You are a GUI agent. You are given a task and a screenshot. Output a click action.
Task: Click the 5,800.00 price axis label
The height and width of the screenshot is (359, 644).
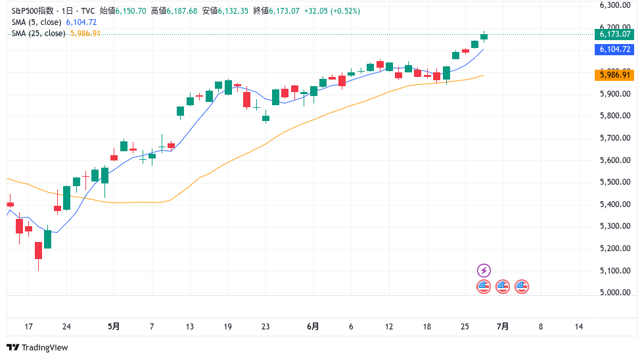point(615,116)
